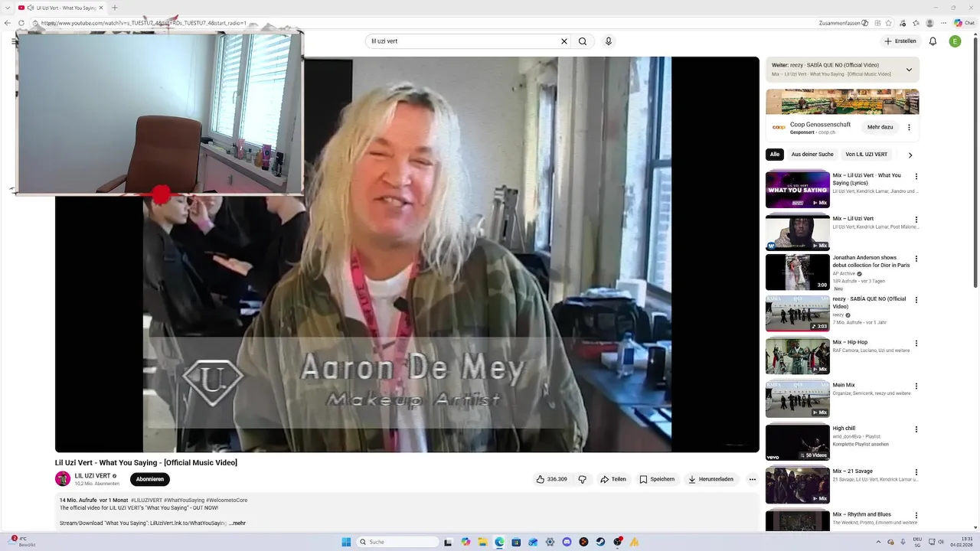Open the Windows Start menu
This screenshot has height=551, width=980.
coord(346,542)
